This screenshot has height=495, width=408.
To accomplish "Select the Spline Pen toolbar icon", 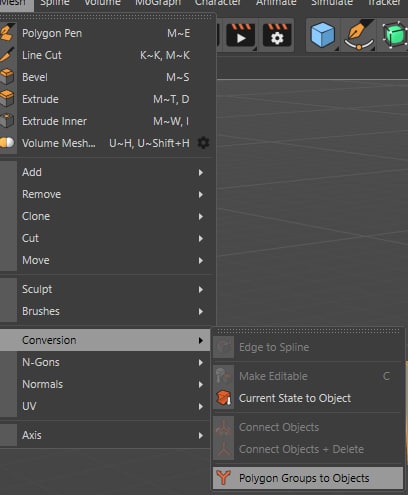I will point(359,35).
